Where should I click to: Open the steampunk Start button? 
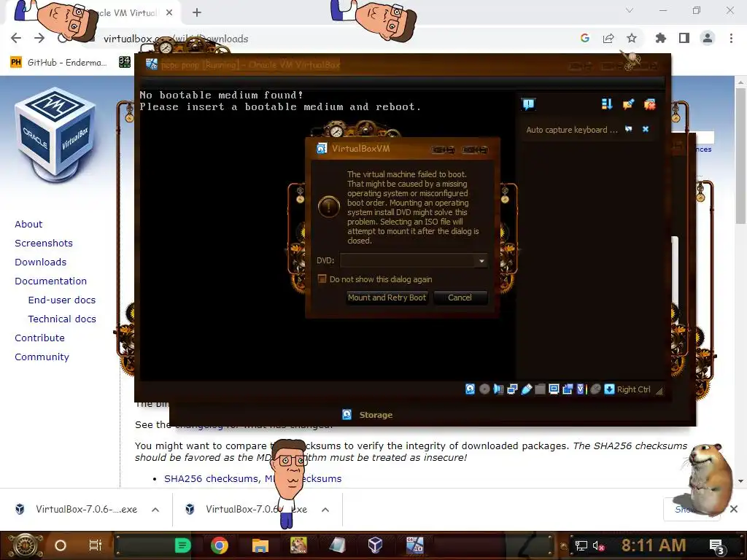(x=25, y=545)
